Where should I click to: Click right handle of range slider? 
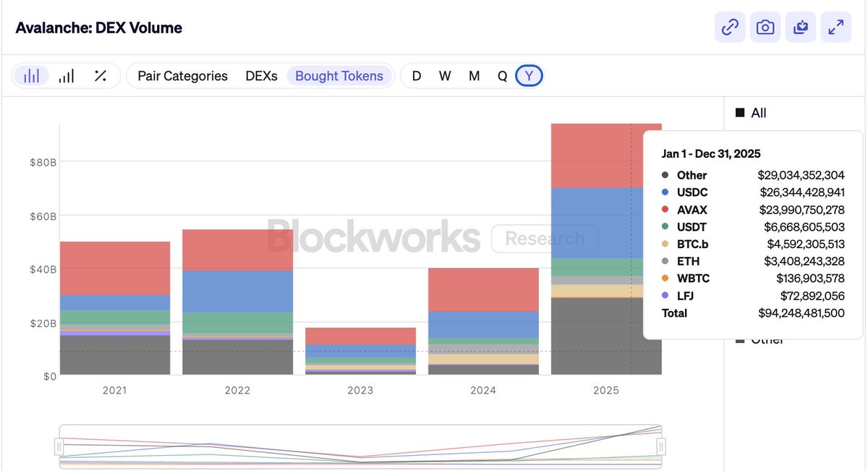(x=660, y=446)
